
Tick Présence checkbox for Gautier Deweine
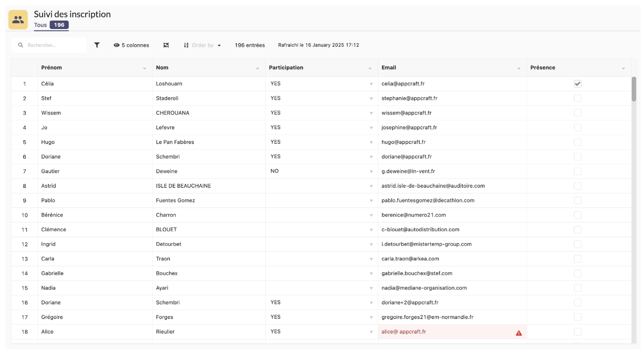pyautogui.click(x=577, y=171)
